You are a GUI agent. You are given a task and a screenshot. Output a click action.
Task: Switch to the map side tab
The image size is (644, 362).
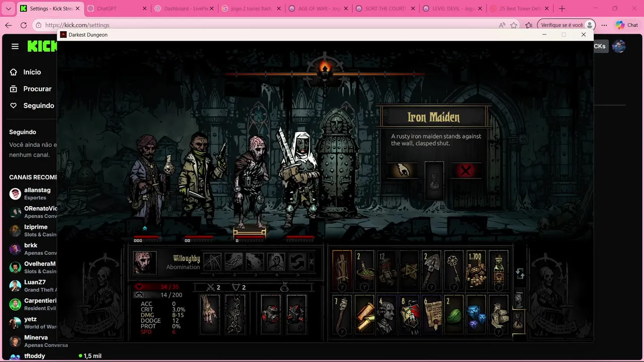(x=518, y=299)
